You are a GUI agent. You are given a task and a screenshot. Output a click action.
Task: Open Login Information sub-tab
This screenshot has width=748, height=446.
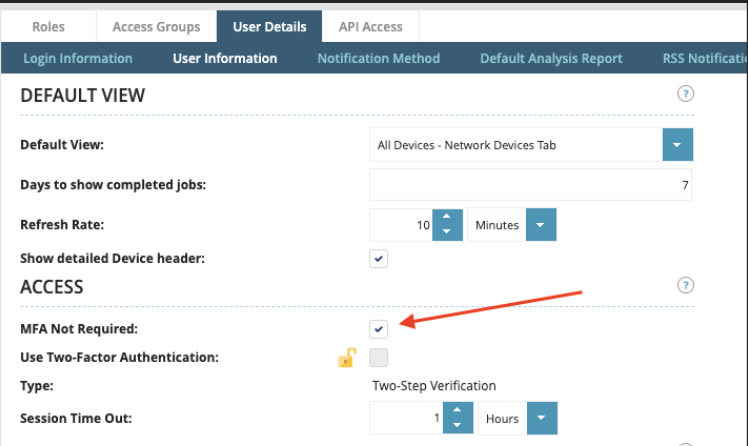[78, 58]
